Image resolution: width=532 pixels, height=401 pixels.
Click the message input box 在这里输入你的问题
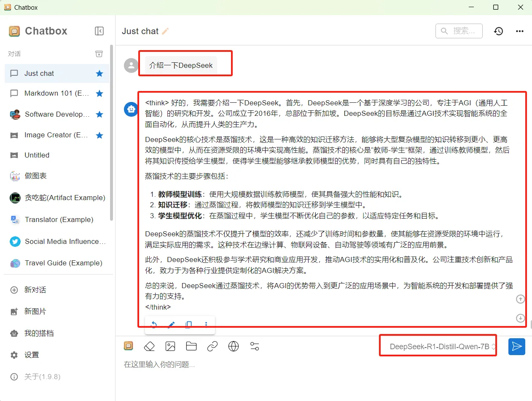coord(324,365)
